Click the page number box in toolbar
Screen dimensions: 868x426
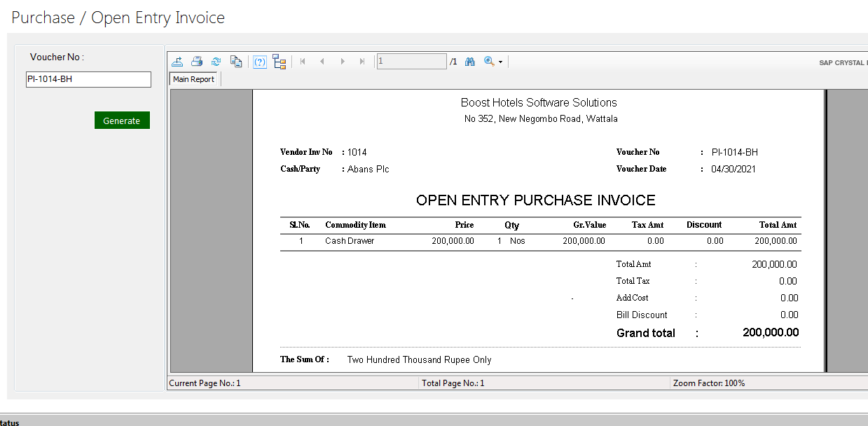[x=411, y=62]
